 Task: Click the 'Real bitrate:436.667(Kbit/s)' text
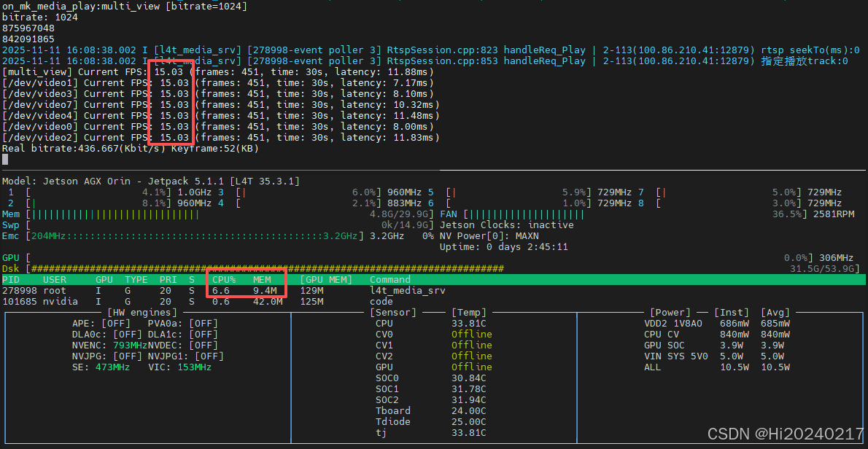point(84,149)
